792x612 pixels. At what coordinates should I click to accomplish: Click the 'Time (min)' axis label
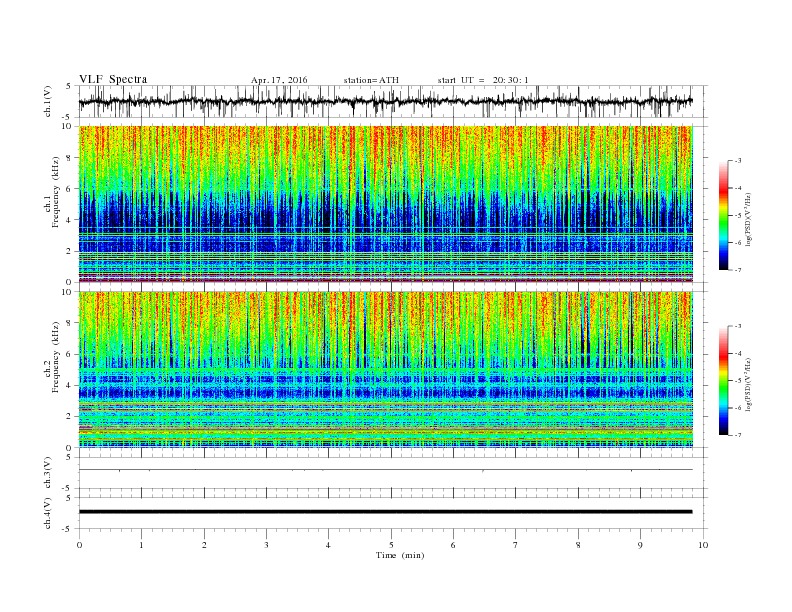[x=400, y=555]
